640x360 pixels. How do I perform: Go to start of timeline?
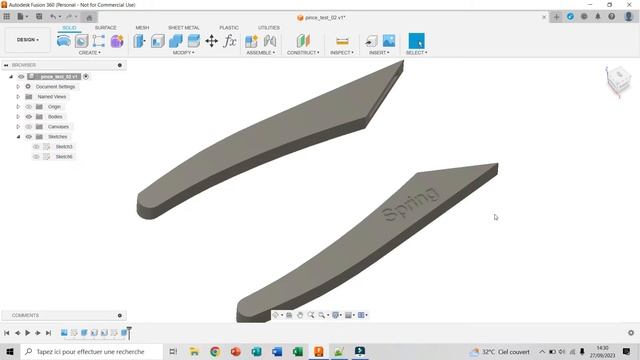(x=7, y=333)
